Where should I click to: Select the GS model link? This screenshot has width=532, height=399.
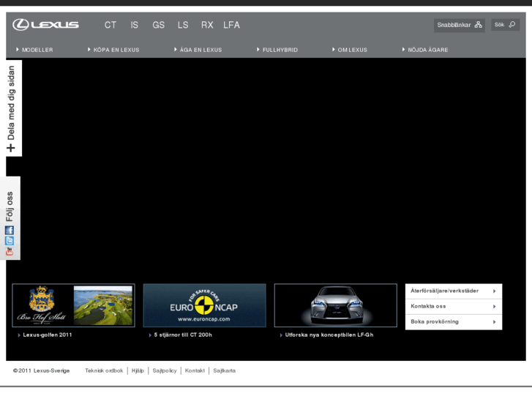coord(159,25)
